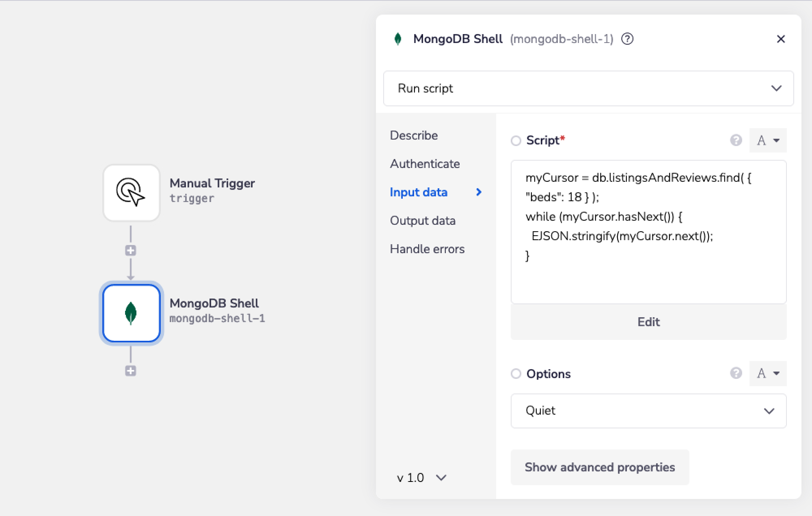Select the MongoDB Shell node leaf icon
Viewport: 812px width, 516px height.
(131, 314)
